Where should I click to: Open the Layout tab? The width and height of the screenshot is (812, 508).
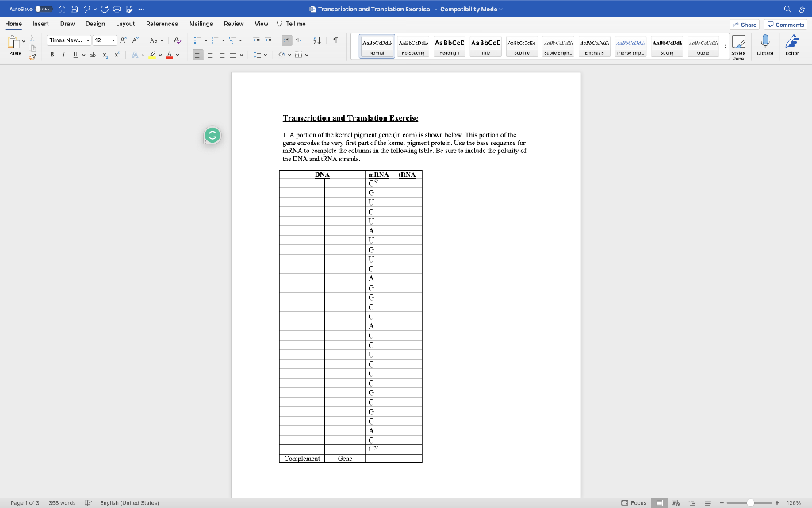click(x=125, y=24)
